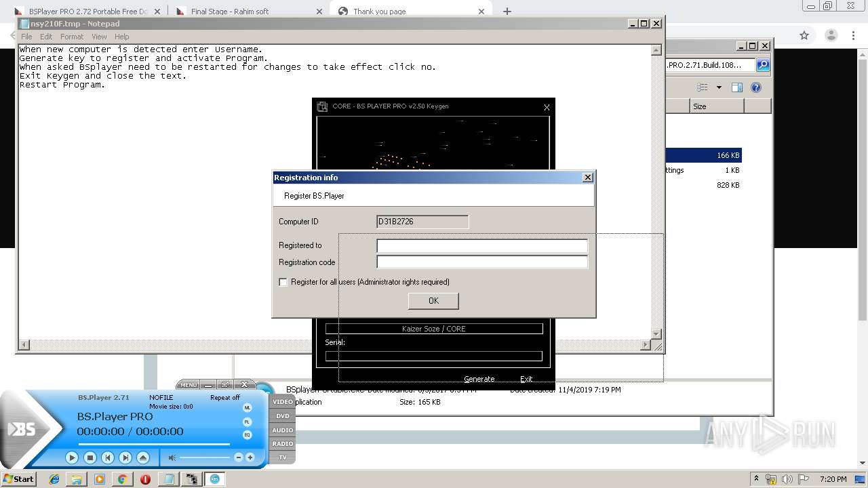The image size is (868, 488).
Task: Click the Computer ID field D31B2726
Action: coord(422,222)
